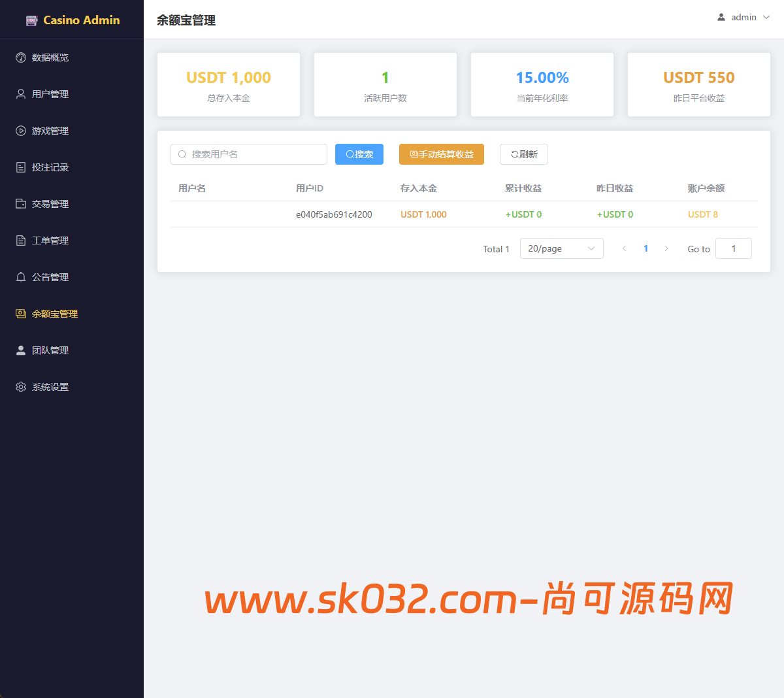Image resolution: width=784 pixels, height=698 pixels.
Task: Click the Go to page number field
Action: (734, 248)
